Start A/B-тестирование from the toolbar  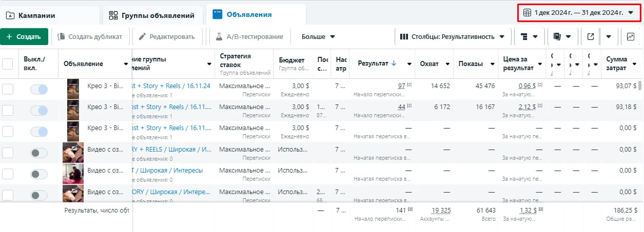coord(249,37)
